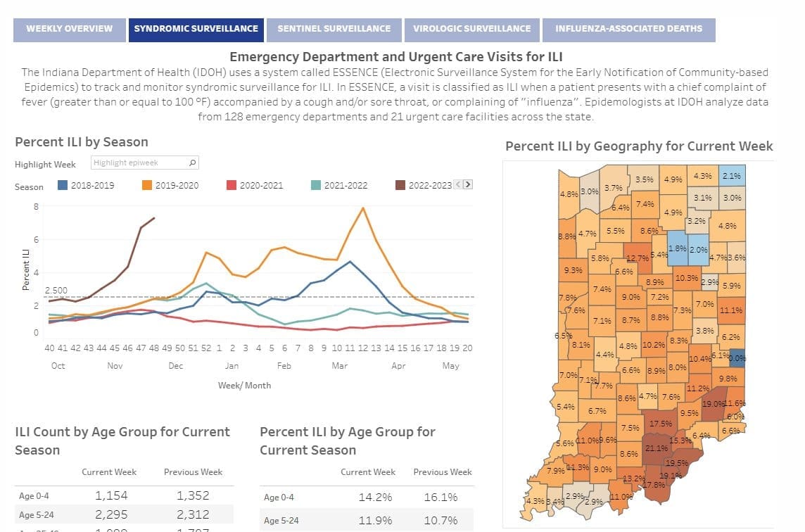Open the Virologic Surveillance tab
This screenshot has width=805, height=532.
click(x=471, y=30)
